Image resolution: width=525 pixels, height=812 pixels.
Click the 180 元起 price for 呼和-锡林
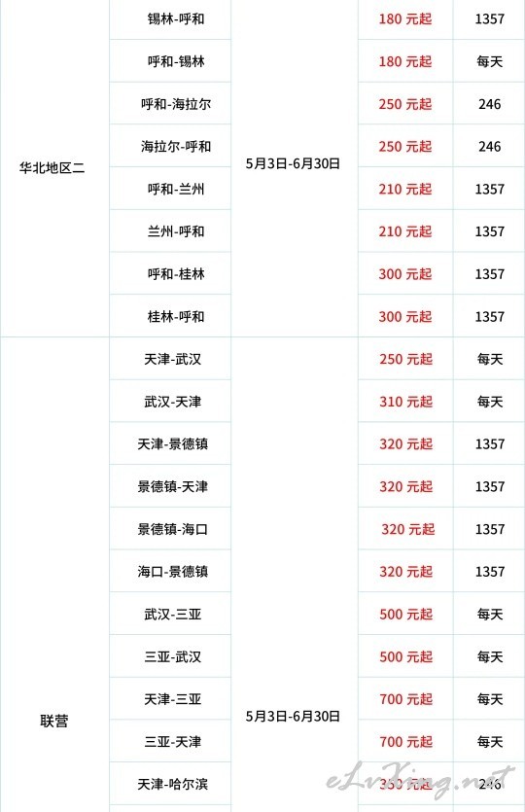click(x=405, y=61)
